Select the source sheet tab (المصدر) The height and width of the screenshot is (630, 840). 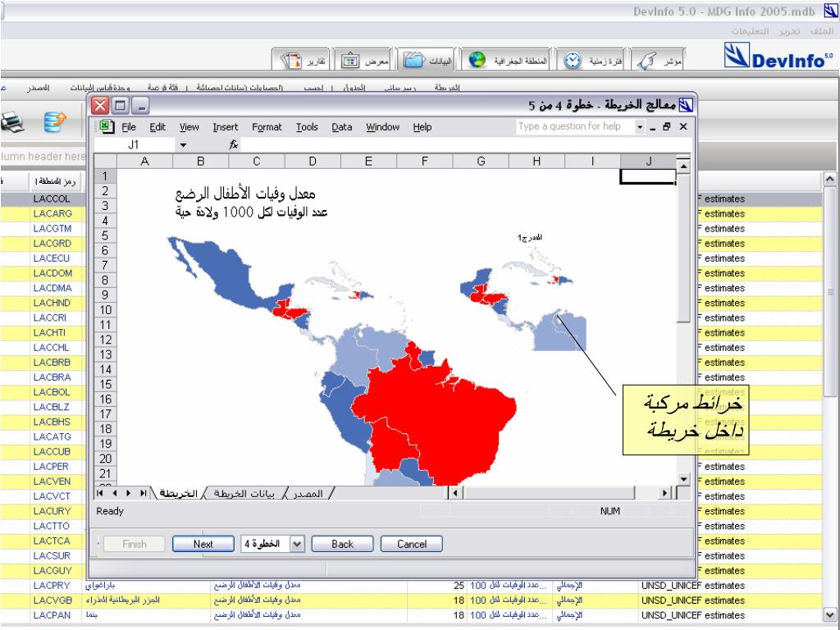[x=308, y=493]
